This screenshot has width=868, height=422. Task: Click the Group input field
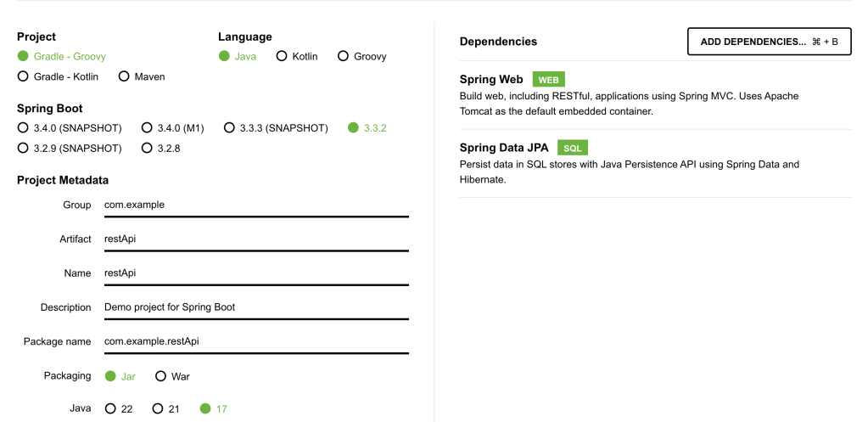[x=255, y=205]
